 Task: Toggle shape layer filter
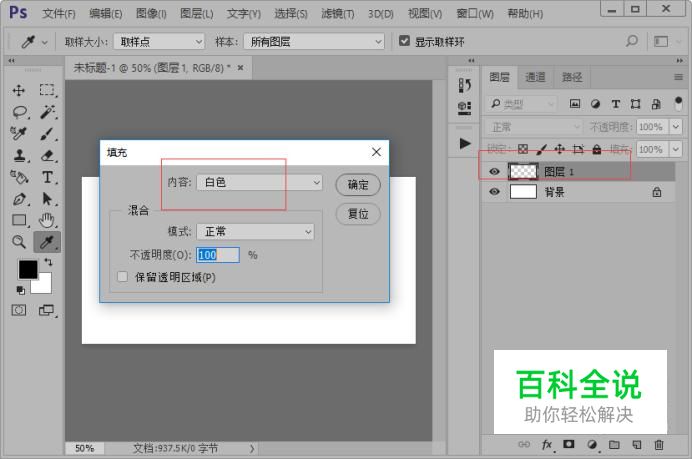tap(636, 104)
